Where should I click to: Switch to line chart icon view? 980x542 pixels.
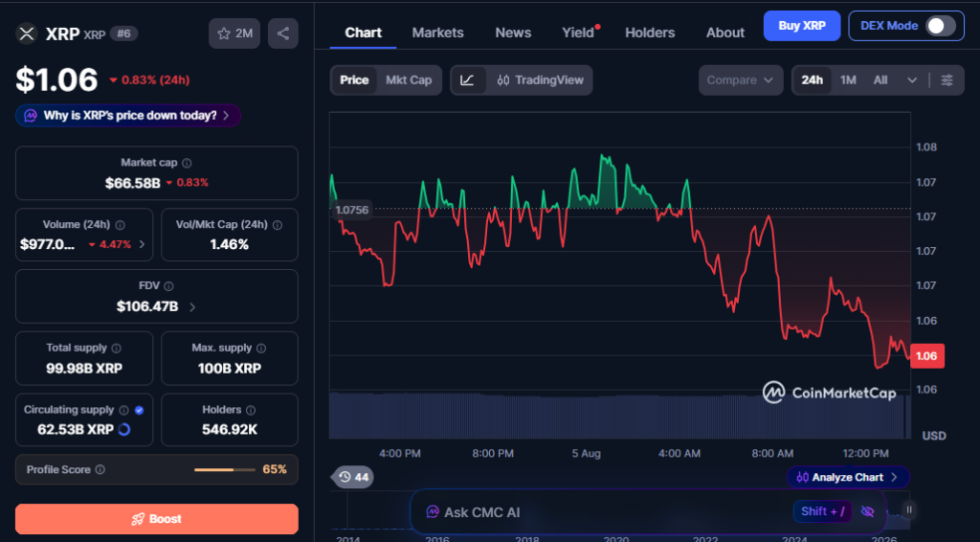(x=467, y=80)
